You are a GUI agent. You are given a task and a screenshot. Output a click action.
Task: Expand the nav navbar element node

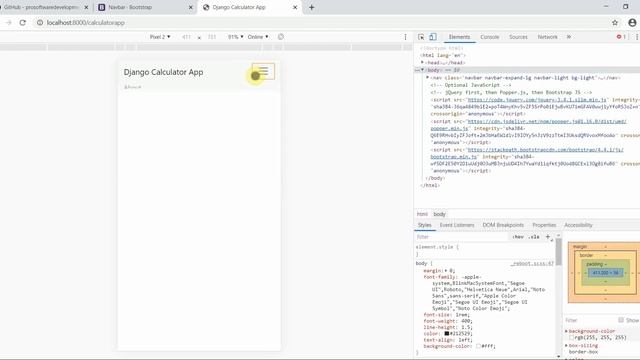[x=427, y=77]
